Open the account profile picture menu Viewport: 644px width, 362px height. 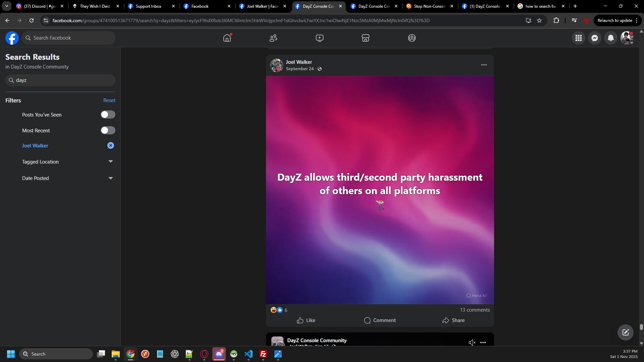[x=627, y=38]
